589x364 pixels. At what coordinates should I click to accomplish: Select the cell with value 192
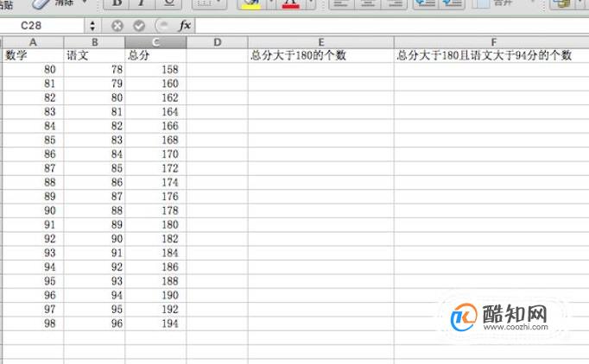click(x=156, y=310)
